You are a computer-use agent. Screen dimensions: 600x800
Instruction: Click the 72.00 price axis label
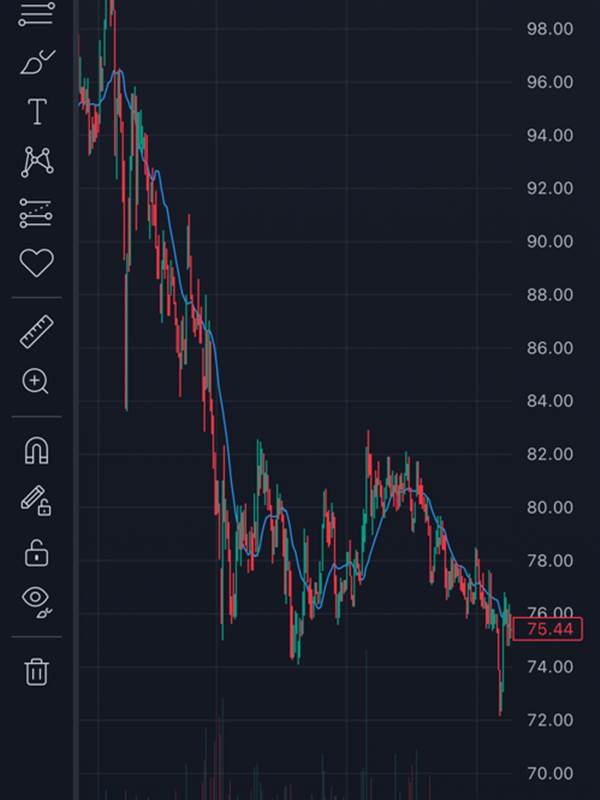(x=550, y=720)
